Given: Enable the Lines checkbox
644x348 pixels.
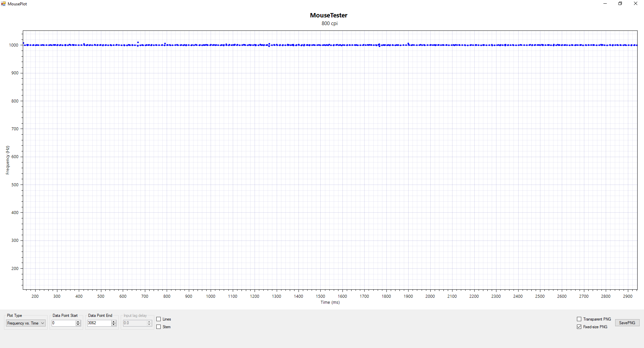Looking at the screenshot, I should (159, 319).
